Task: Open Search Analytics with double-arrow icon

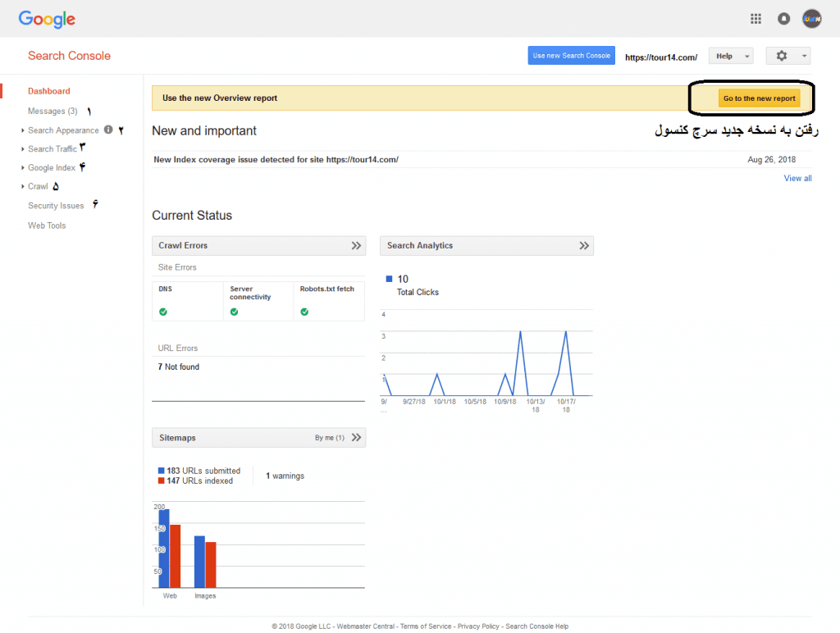Action: tap(584, 245)
